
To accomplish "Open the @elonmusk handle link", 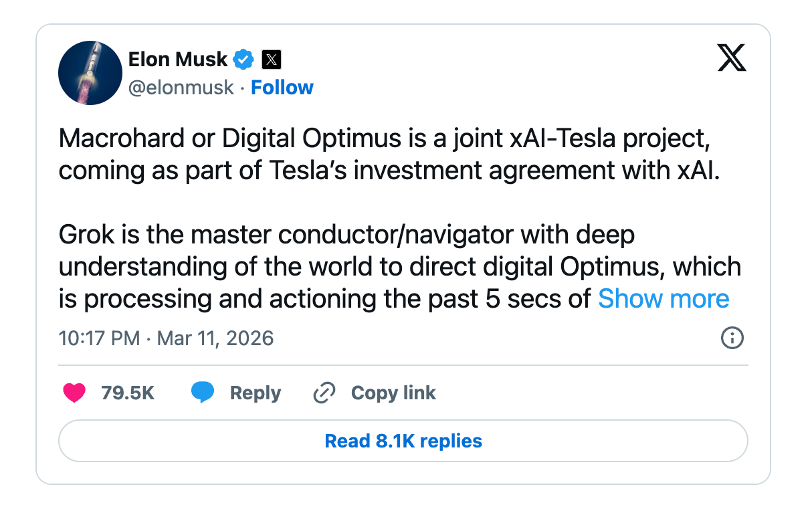I will click(181, 88).
